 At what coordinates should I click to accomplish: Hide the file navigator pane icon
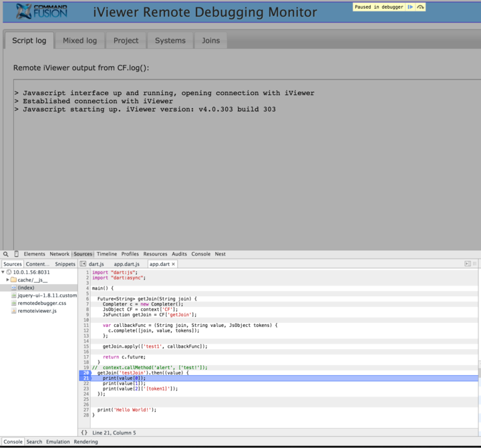pos(83,263)
